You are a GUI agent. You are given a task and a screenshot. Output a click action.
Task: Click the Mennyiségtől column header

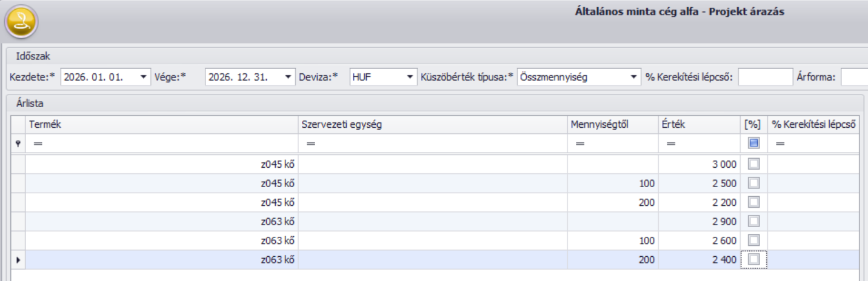click(612, 124)
